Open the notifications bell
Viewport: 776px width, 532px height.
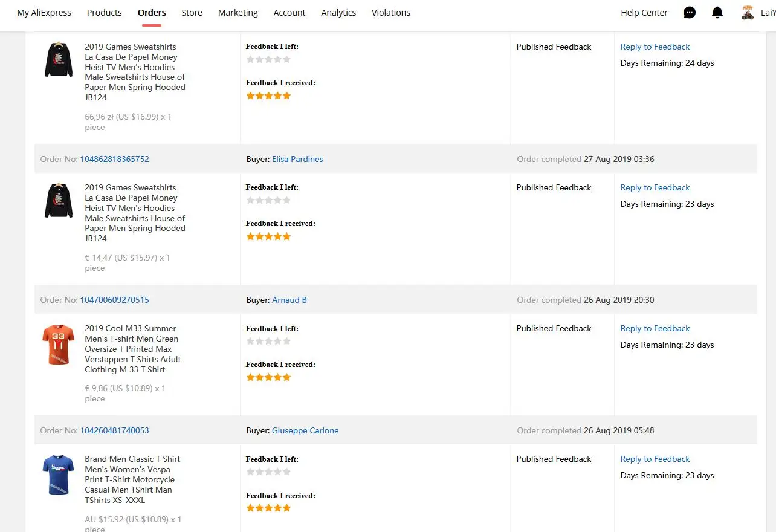tap(717, 13)
